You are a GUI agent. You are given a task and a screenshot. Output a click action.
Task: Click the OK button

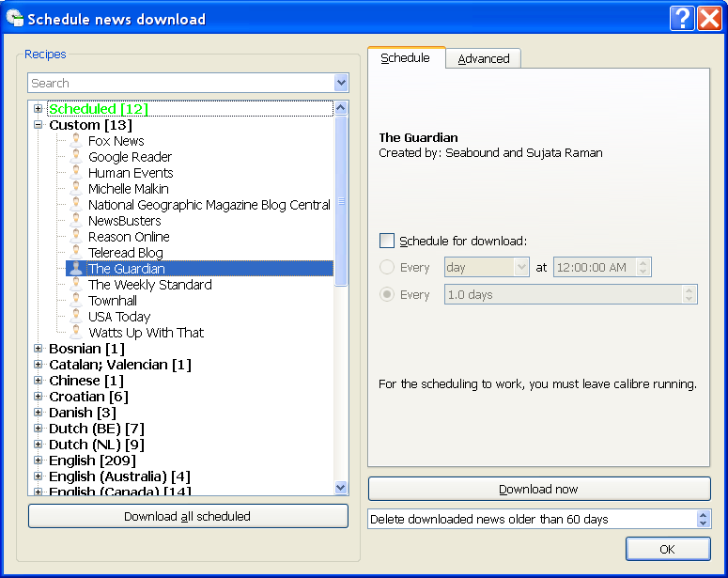668,549
